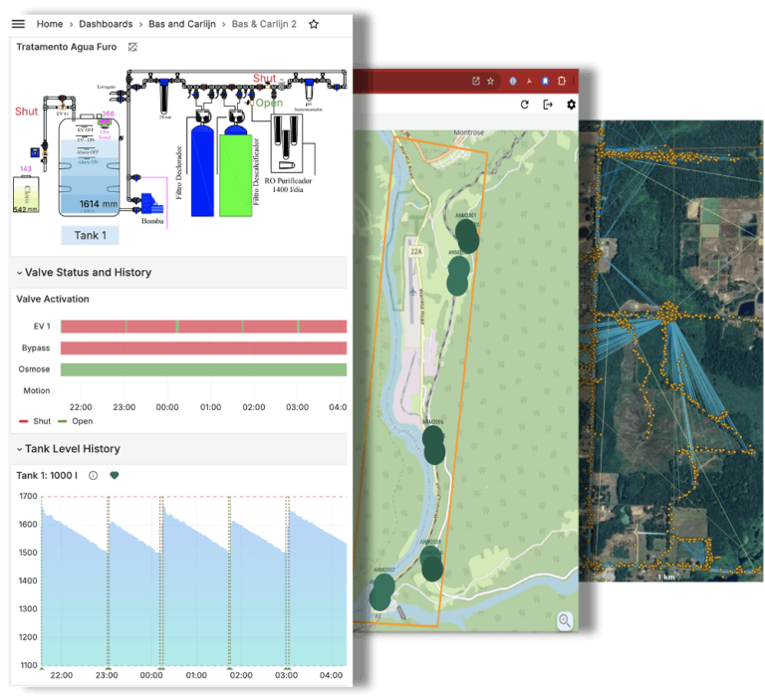Open the Acrobat PDF extension icon

(x=529, y=81)
